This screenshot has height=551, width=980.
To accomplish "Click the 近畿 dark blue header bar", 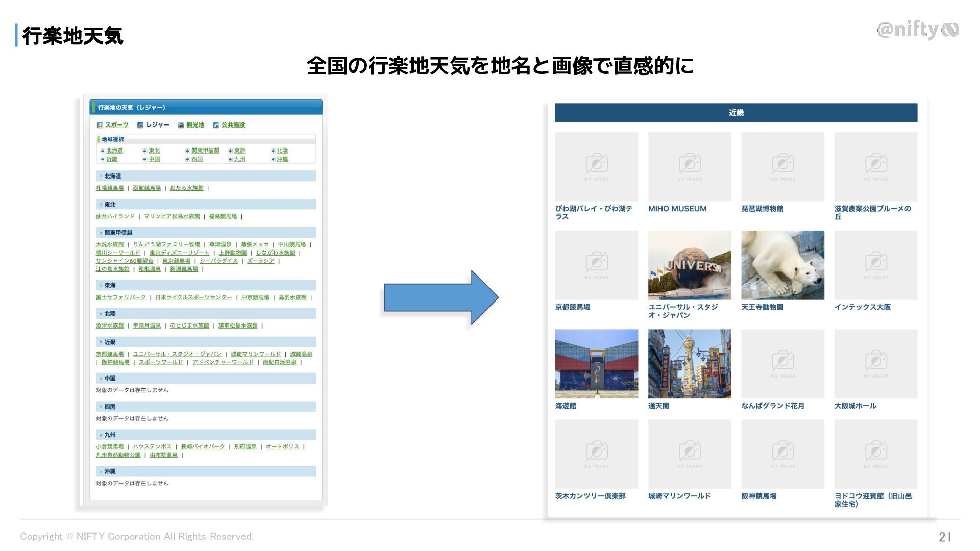I will pos(736,113).
